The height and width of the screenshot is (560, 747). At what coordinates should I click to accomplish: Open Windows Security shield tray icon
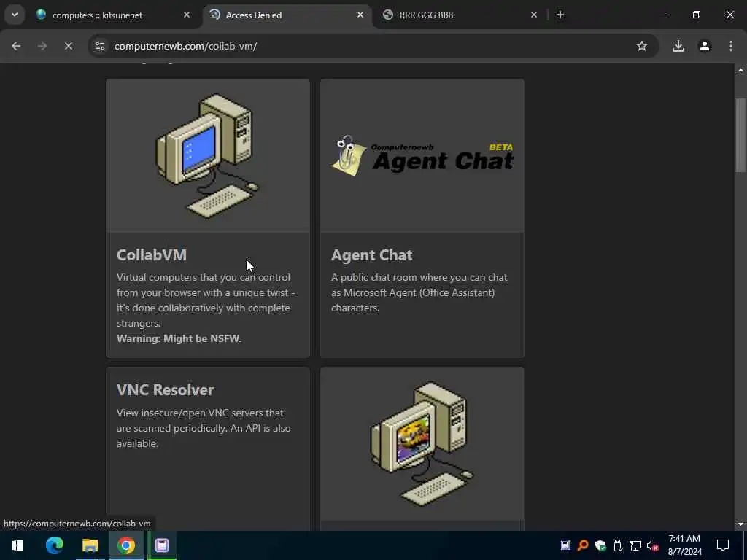coord(600,545)
